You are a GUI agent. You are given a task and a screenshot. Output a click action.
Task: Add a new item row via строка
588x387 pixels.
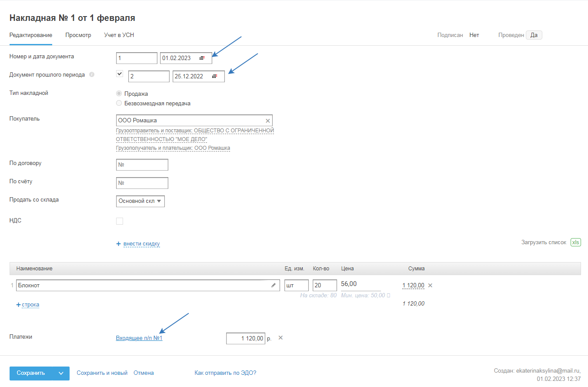pyautogui.click(x=30, y=305)
